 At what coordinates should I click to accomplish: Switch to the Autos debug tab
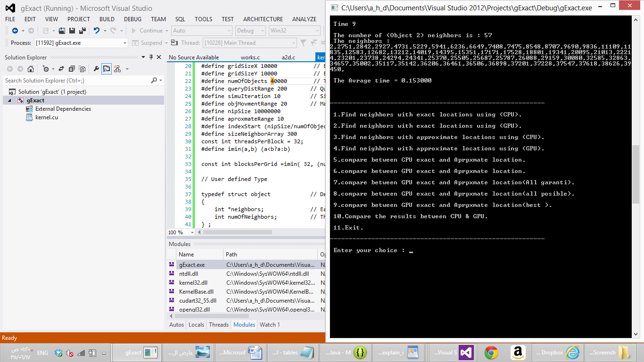click(x=177, y=325)
